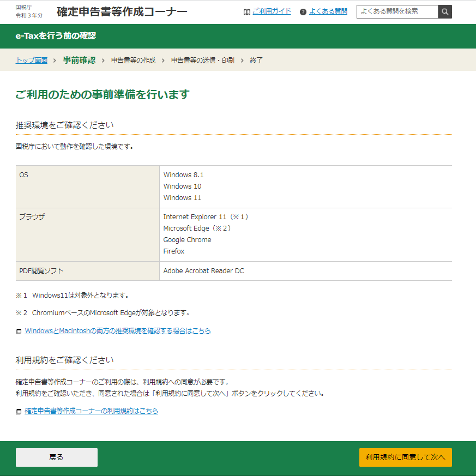Click the 推奨環境をご確認ください heading
This screenshot has height=476, width=476.
pos(65,125)
